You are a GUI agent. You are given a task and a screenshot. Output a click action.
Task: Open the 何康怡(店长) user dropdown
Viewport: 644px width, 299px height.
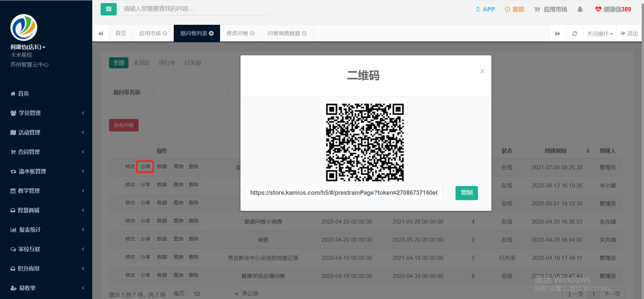pos(28,47)
